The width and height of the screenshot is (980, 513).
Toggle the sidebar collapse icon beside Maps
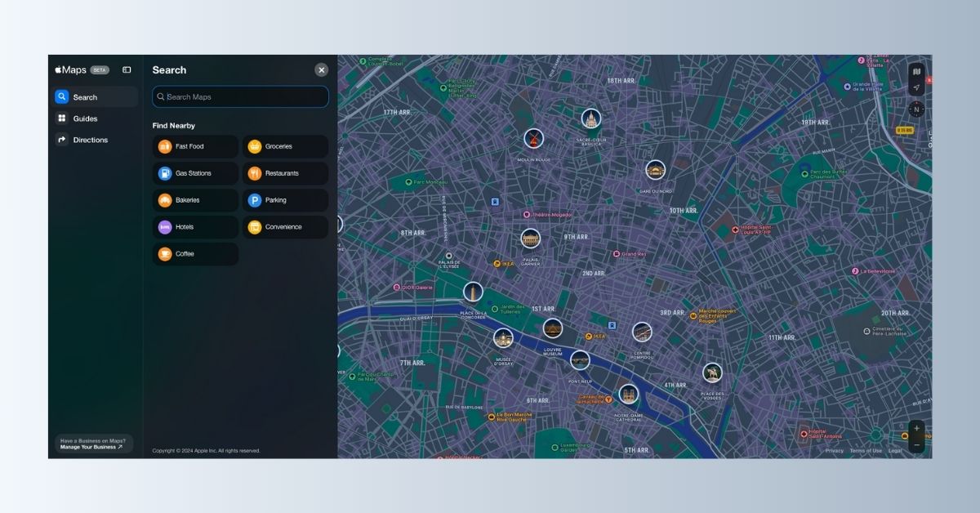pyautogui.click(x=127, y=70)
